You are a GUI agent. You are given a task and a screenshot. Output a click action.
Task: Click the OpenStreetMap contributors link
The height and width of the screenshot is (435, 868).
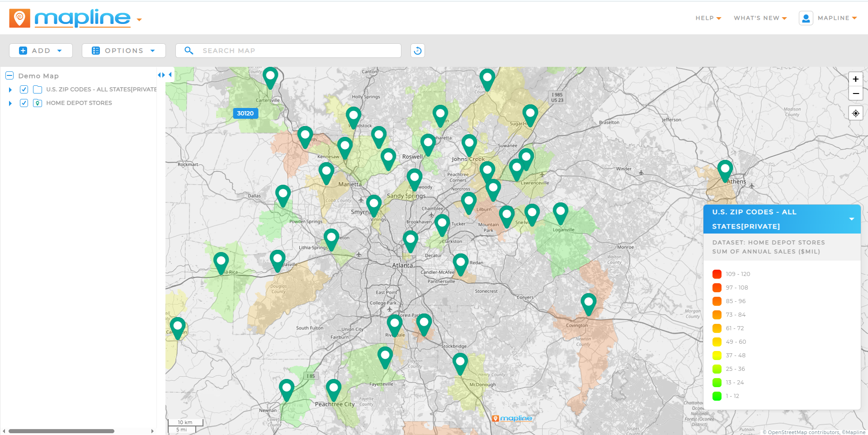803,432
